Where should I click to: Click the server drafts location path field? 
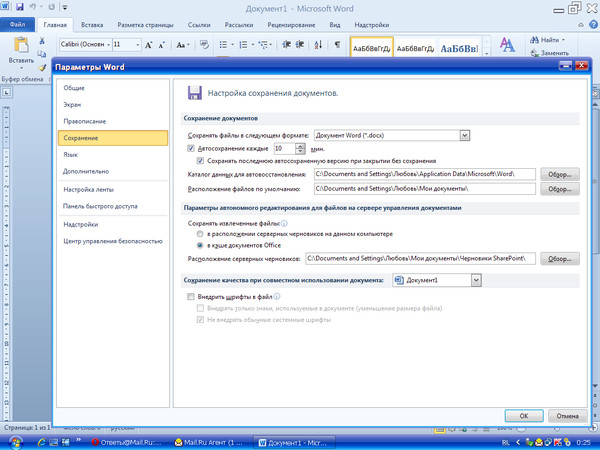421,259
